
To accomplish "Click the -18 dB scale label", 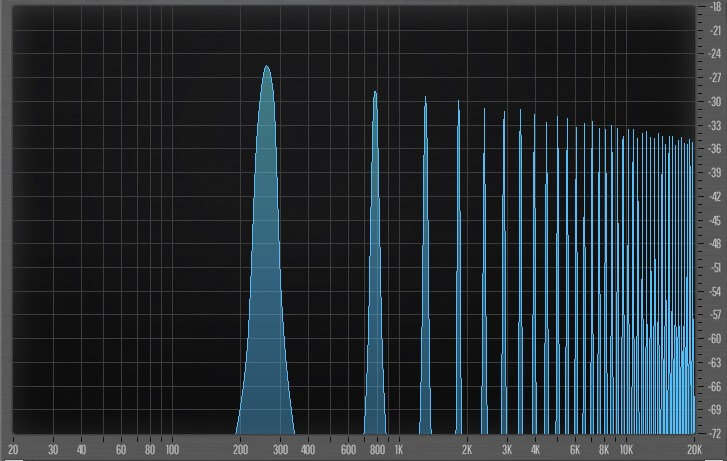I will point(715,8).
